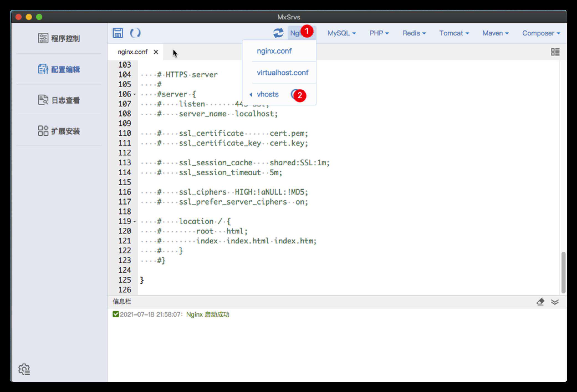Open settings gear at sidebar bottom
The image size is (577, 392).
24,369
